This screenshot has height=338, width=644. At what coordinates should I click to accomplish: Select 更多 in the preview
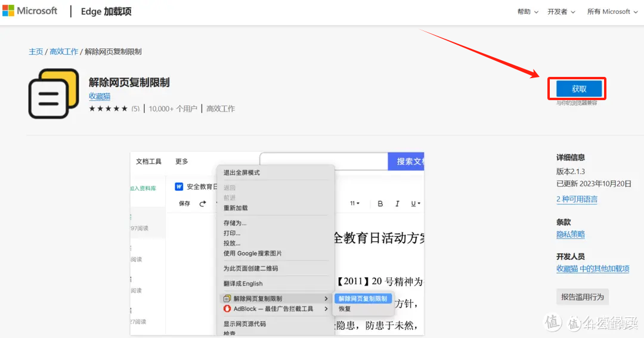click(181, 162)
